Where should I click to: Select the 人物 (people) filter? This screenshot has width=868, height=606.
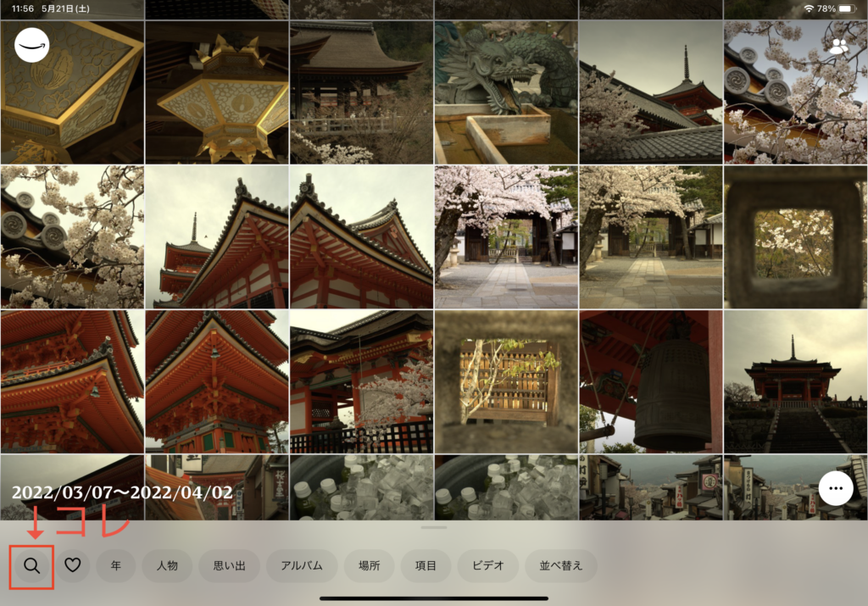point(166,565)
